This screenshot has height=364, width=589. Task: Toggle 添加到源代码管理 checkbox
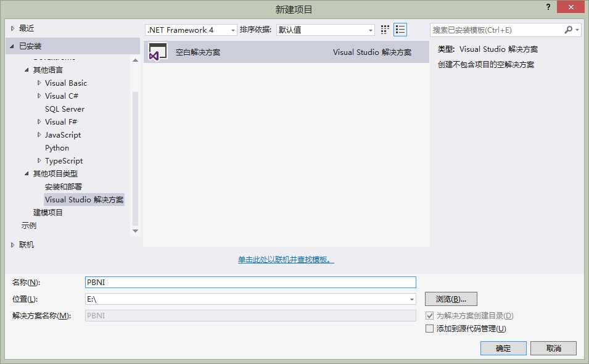pyautogui.click(x=429, y=329)
